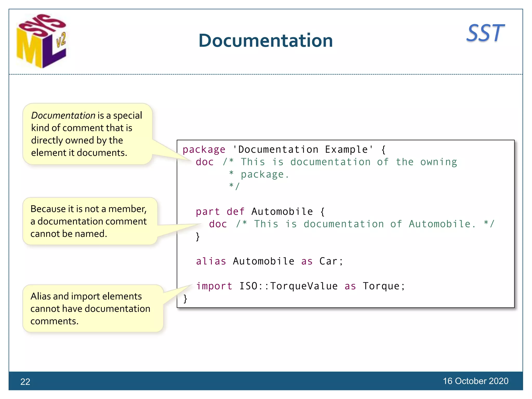This screenshot has height=399, width=532.
Task: Click the import keyword in the code
Action: (214, 286)
